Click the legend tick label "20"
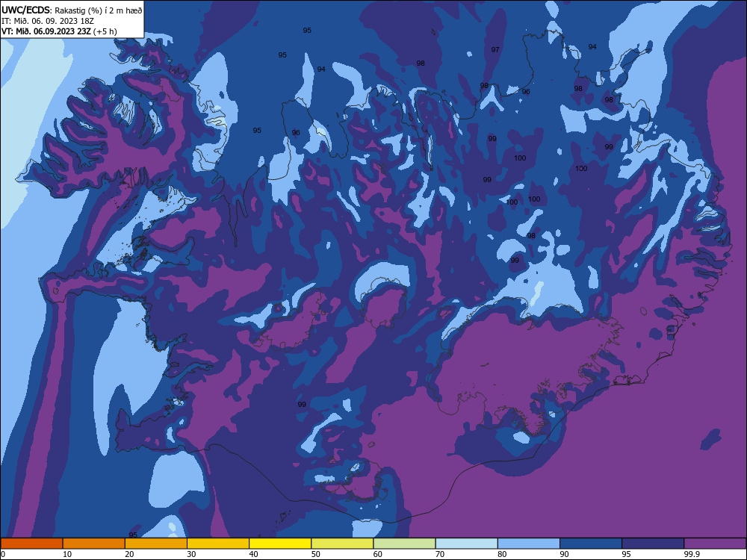Viewport: 747px width, 560px height. 129,554
